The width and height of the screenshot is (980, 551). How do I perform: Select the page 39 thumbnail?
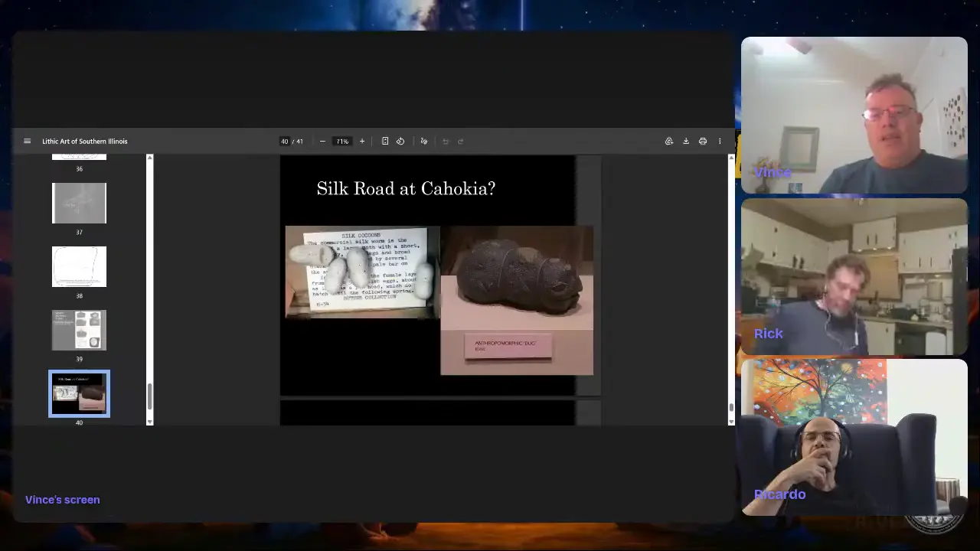[79, 330]
